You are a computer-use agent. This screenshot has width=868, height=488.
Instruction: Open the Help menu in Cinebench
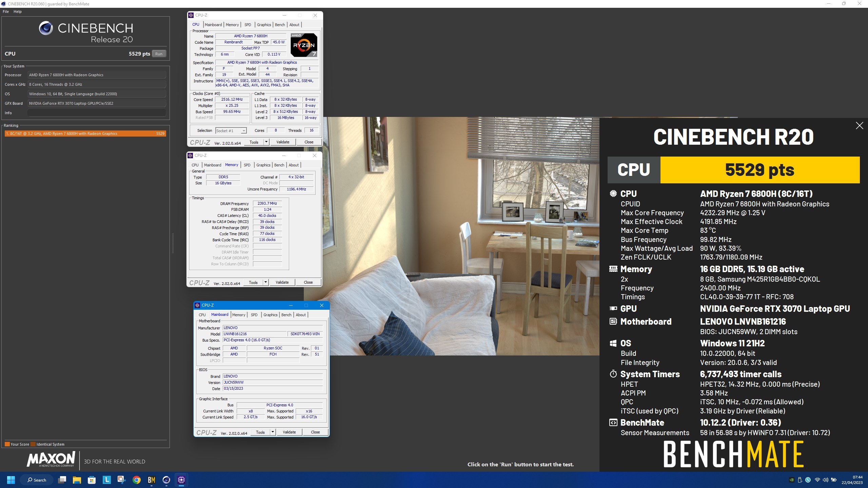[18, 12]
